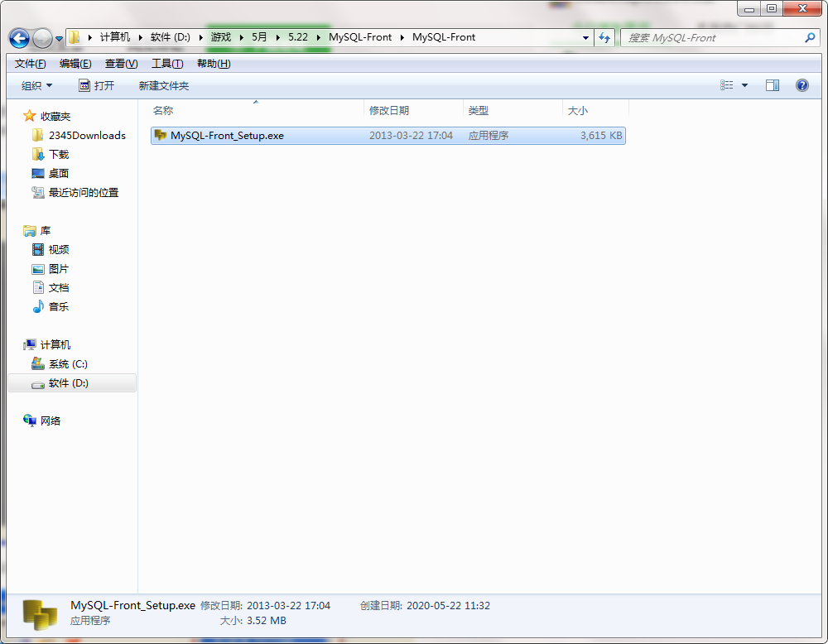Screen dimensions: 828x644
Task: Open the 工具(T) menu
Action: click(167, 64)
